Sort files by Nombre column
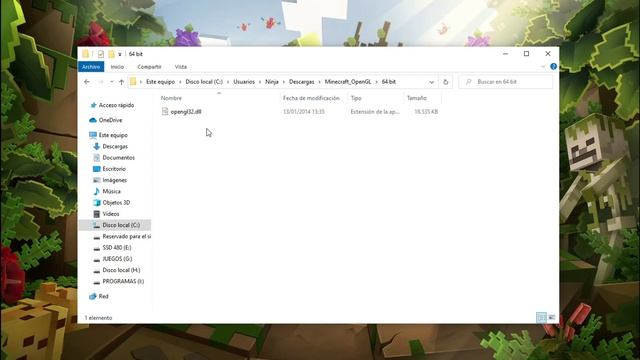The width and height of the screenshot is (640, 360). coord(171,98)
